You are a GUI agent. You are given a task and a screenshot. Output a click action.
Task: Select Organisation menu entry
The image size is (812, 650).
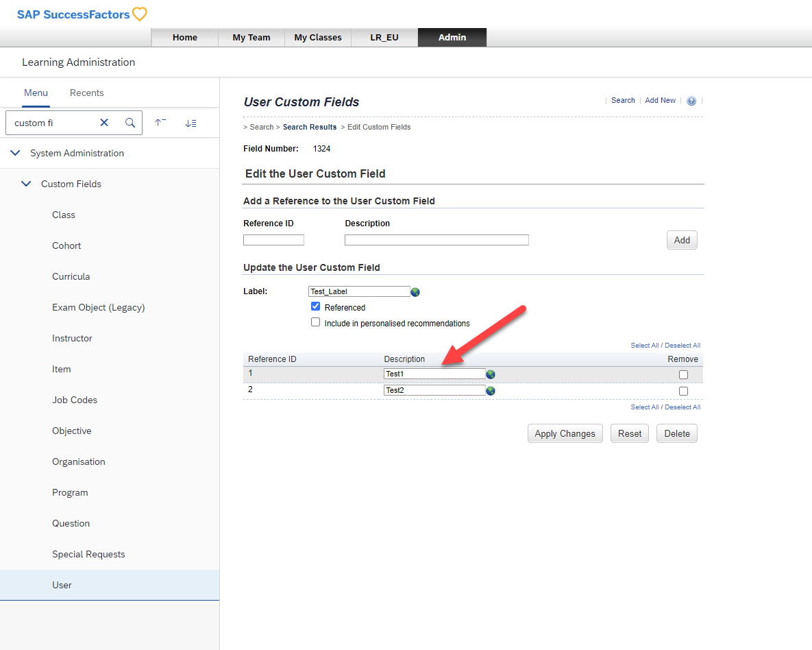click(x=78, y=461)
